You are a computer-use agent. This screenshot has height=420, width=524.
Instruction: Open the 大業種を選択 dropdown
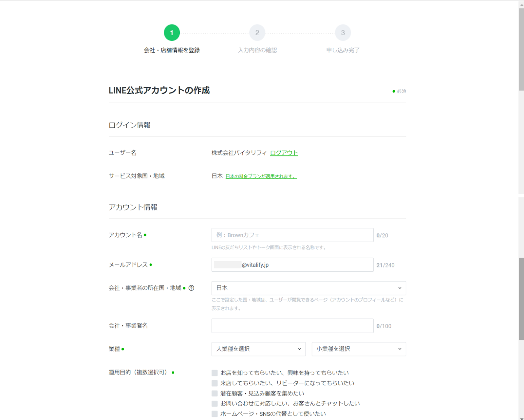click(x=258, y=349)
